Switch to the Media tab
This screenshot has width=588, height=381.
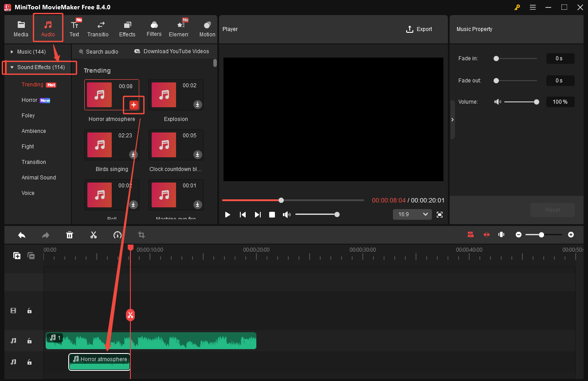[21, 27]
